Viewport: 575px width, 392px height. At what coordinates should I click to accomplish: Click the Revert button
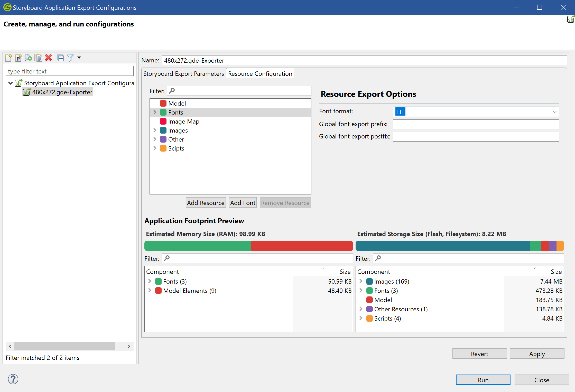(x=479, y=354)
